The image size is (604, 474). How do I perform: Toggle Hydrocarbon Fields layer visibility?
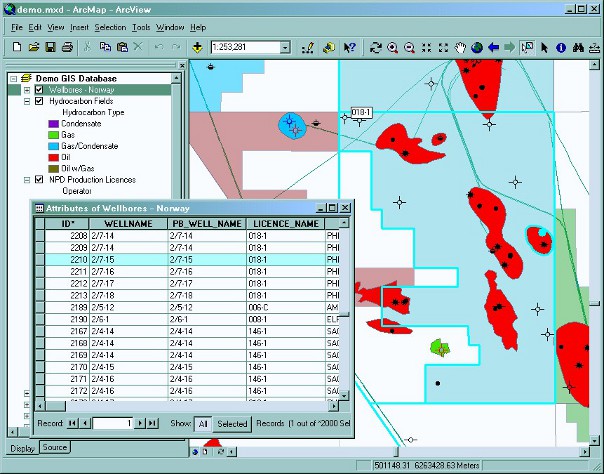pyautogui.click(x=39, y=101)
